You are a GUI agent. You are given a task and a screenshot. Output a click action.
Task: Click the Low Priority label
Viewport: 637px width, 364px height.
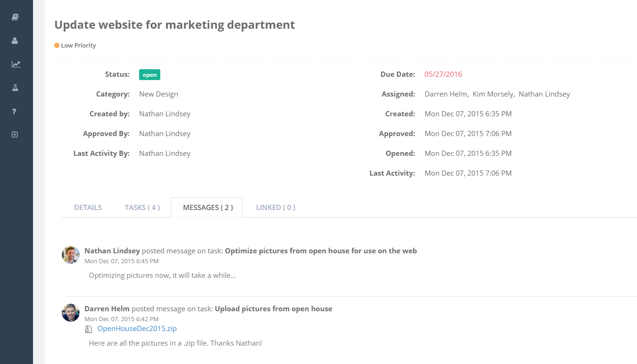[x=78, y=46]
